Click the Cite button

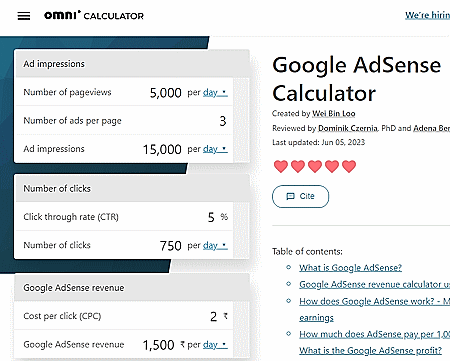pos(300,196)
